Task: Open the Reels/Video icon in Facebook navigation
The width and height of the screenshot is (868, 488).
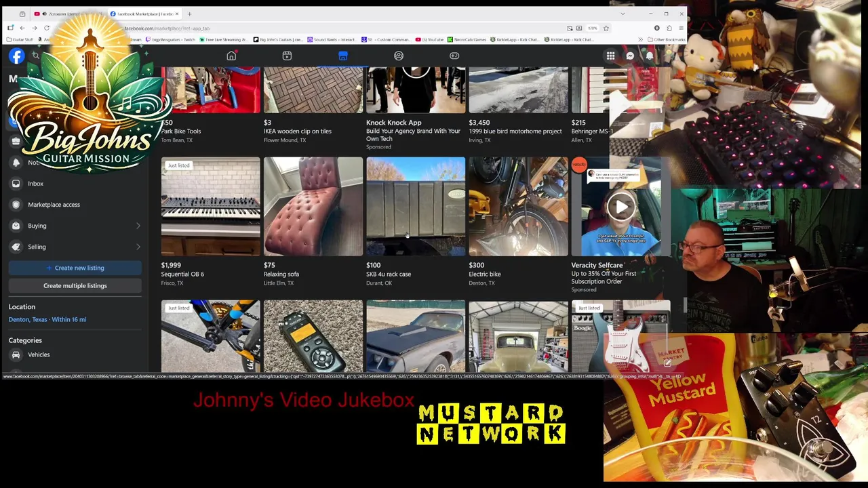Action: click(x=287, y=56)
